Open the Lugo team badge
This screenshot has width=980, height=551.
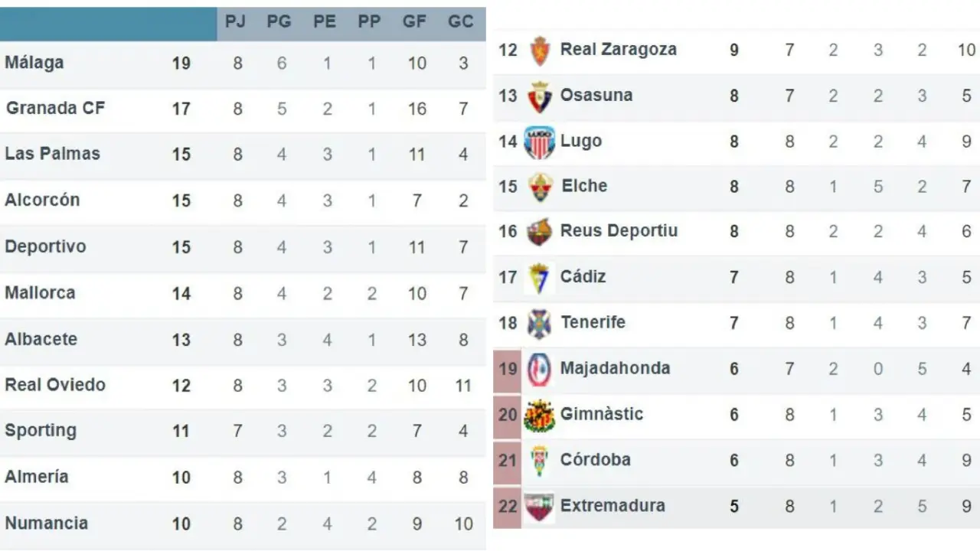[x=539, y=142]
